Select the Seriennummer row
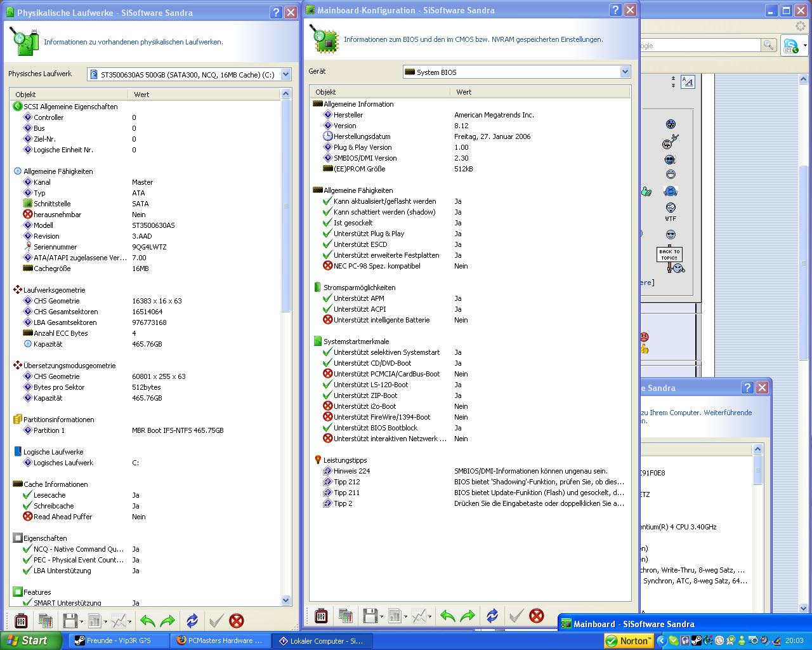The image size is (812, 650). (145, 247)
